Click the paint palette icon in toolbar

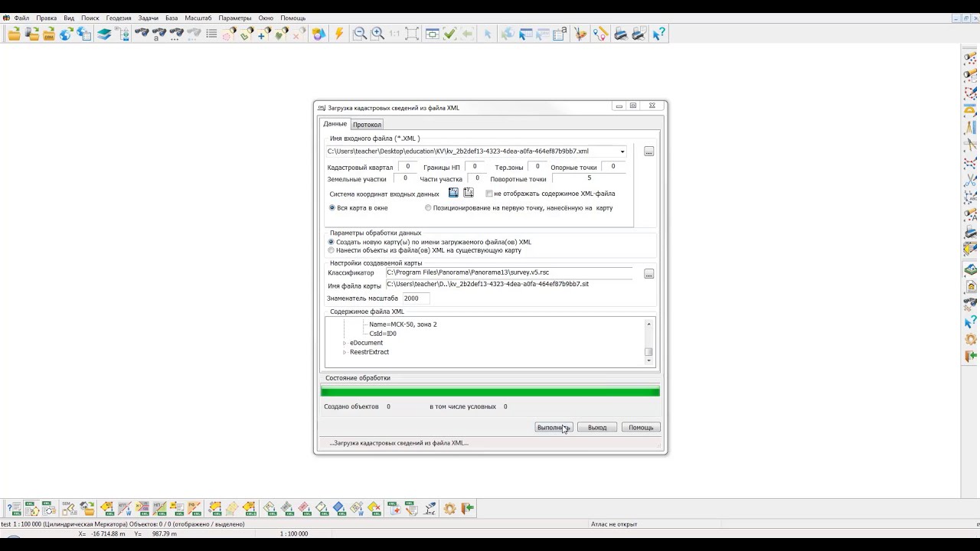[580, 34]
